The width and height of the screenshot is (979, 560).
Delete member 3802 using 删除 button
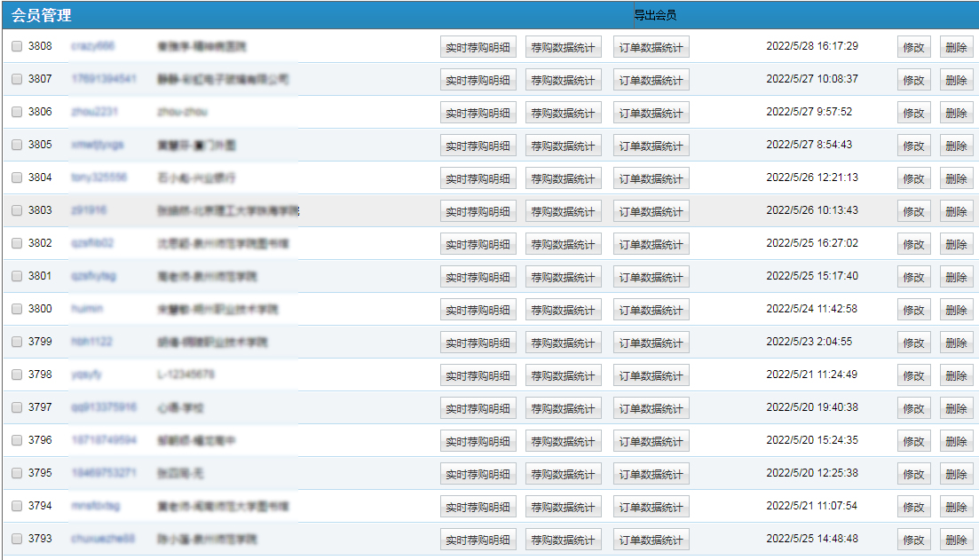point(956,244)
